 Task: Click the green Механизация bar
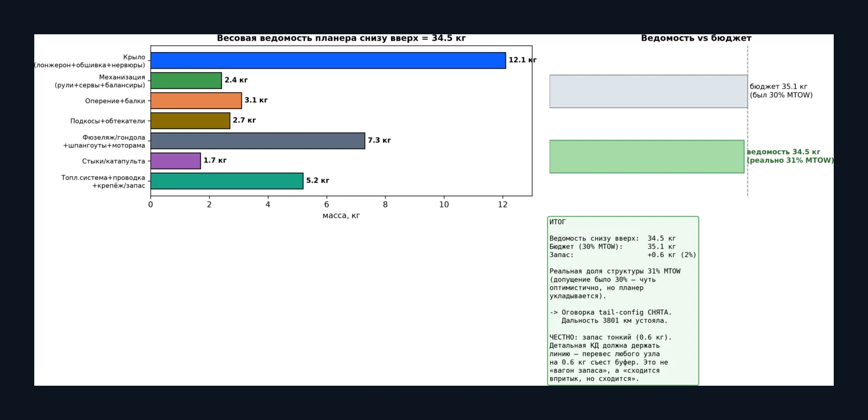[186, 81]
